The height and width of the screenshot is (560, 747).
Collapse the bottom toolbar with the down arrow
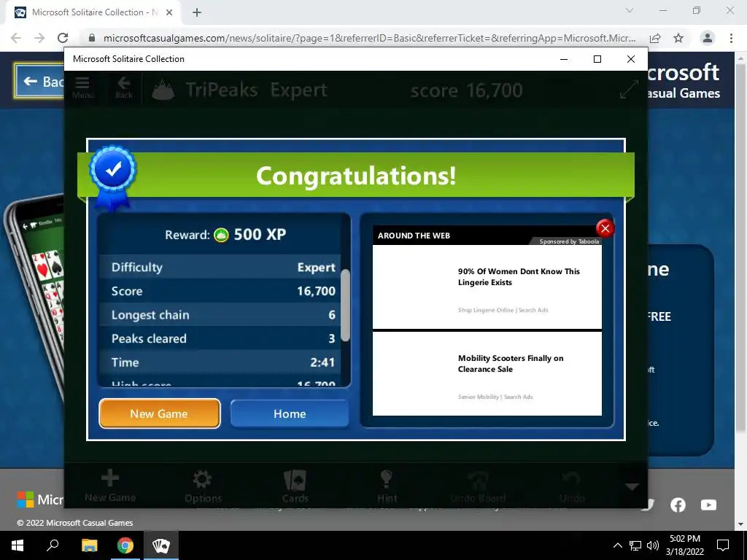[632, 486]
